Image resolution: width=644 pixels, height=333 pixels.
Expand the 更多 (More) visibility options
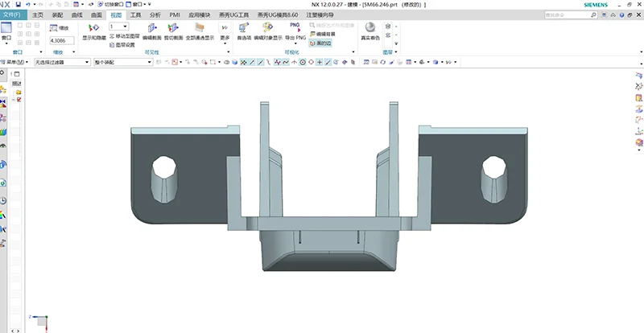225,32
